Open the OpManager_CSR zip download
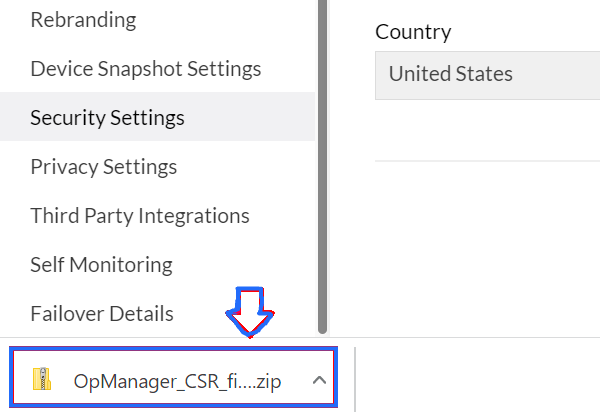600x412 pixels. 170,380
